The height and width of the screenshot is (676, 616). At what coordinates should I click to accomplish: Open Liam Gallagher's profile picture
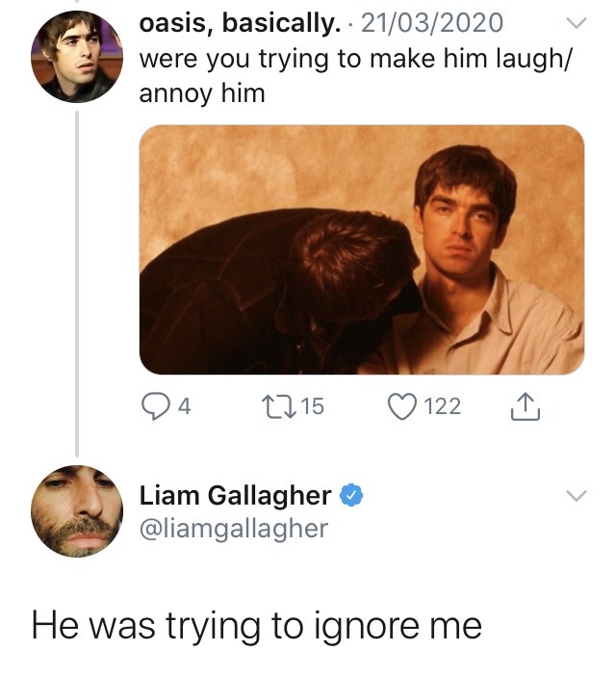(77, 511)
